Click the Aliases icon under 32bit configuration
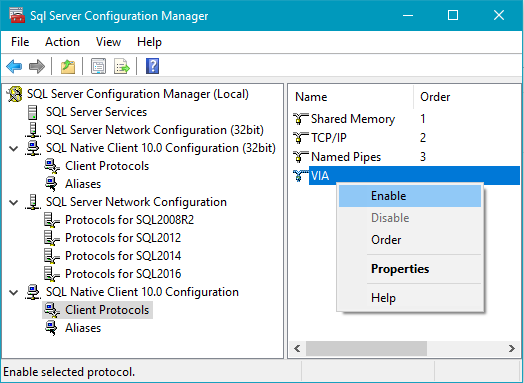The height and width of the screenshot is (383, 524). 51,184
